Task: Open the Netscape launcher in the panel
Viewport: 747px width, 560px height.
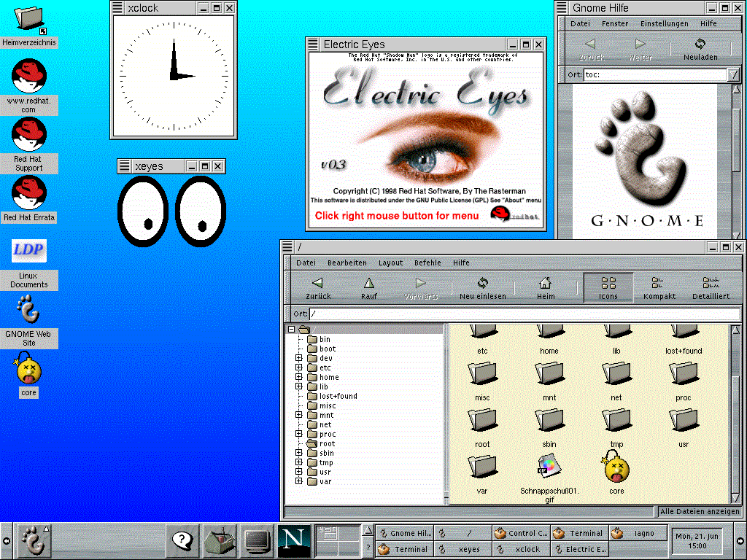Action: 294,540
